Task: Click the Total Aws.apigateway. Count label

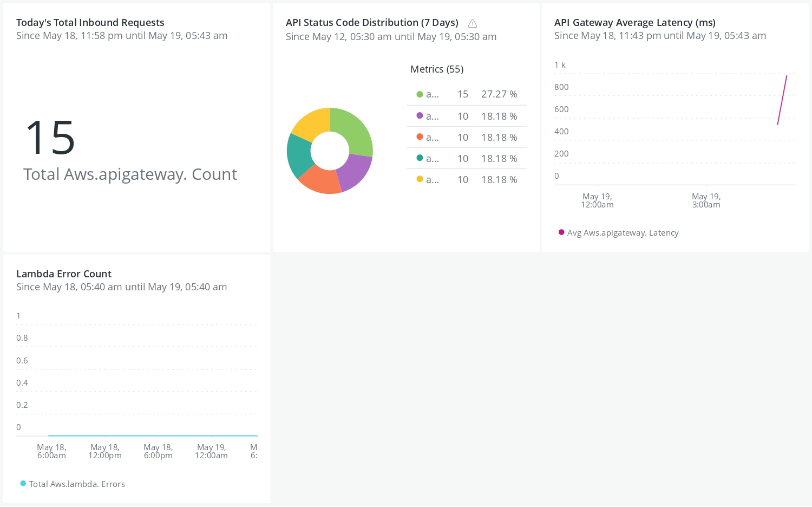Action: click(x=130, y=174)
